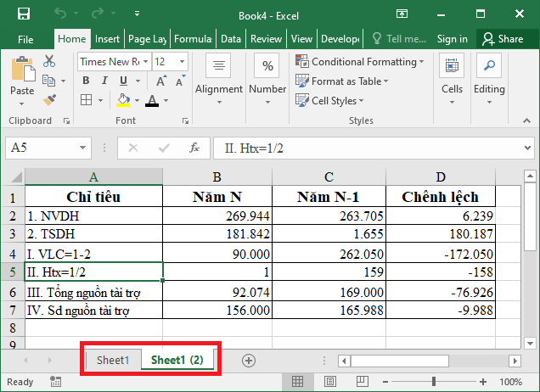Image resolution: width=540 pixels, height=392 pixels.
Task: Toggle Bold formatting
Action: (x=86, y=81)
